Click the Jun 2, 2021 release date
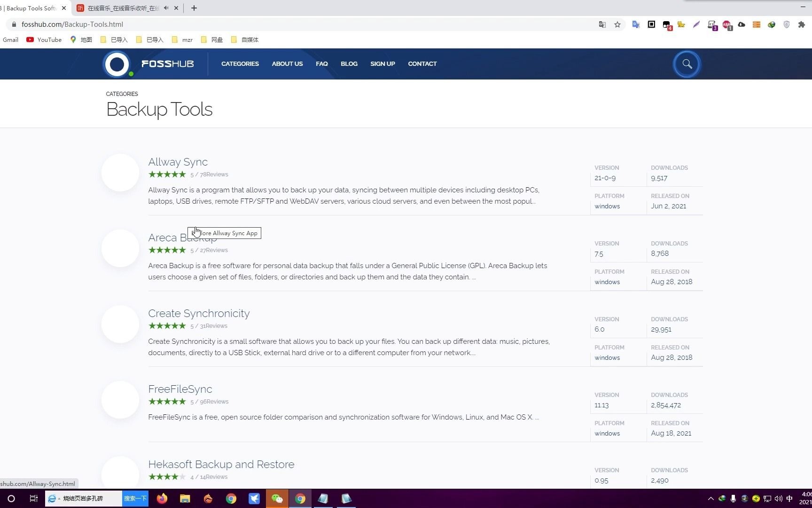812x508 pixels. (669, 206)
